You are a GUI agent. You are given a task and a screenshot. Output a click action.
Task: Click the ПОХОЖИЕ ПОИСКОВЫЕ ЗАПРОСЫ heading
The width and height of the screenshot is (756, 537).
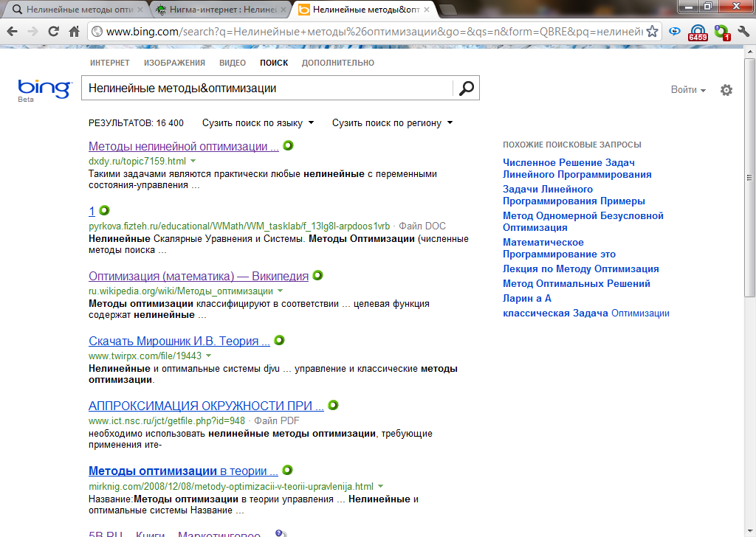click(572, 145)
